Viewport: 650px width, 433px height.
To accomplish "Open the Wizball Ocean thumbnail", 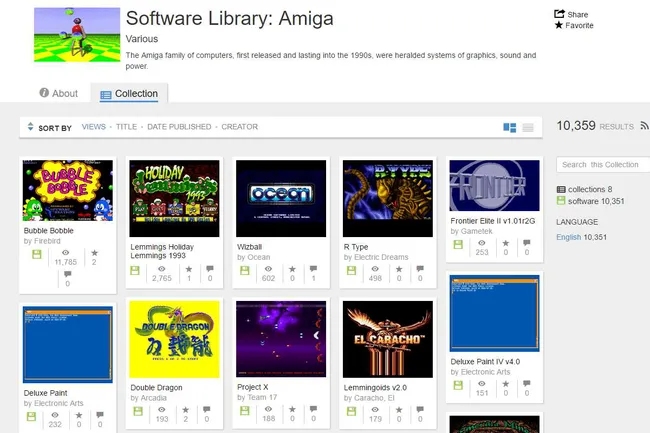I will pos(281,198).
